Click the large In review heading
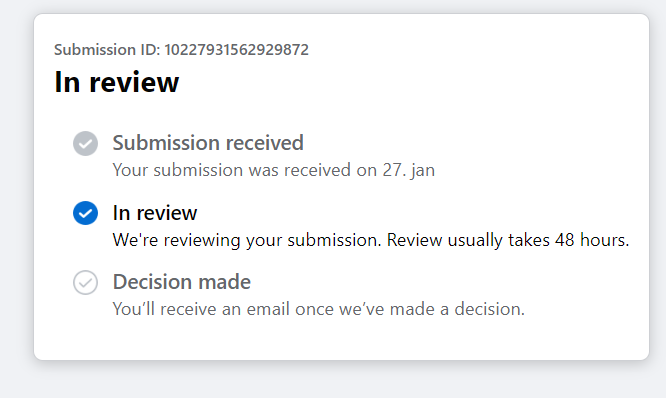Viewport: 666px width, 398px height. 117,82
